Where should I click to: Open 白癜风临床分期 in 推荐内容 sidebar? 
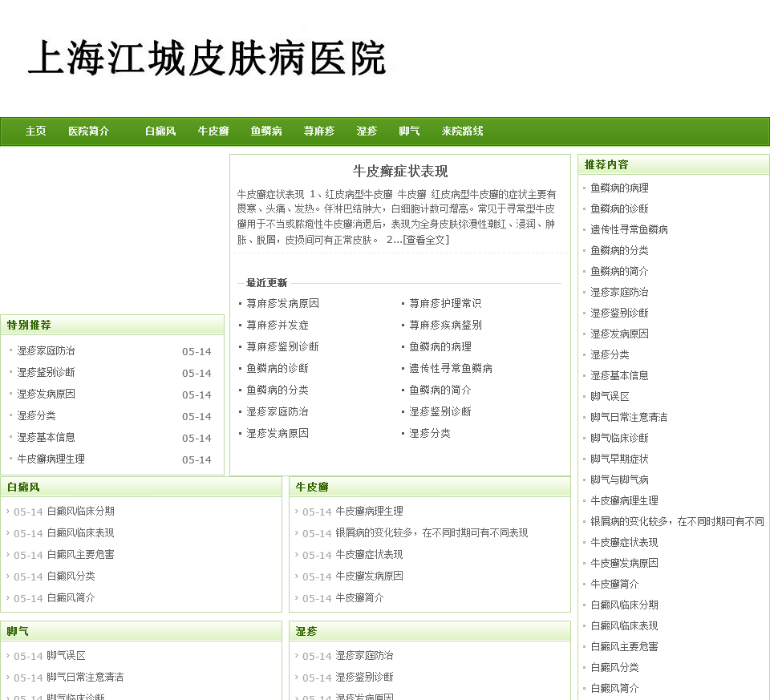pos(624,605)
